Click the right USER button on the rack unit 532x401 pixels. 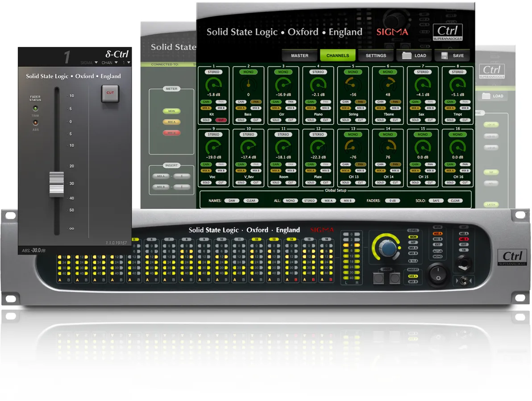point(395,279)
